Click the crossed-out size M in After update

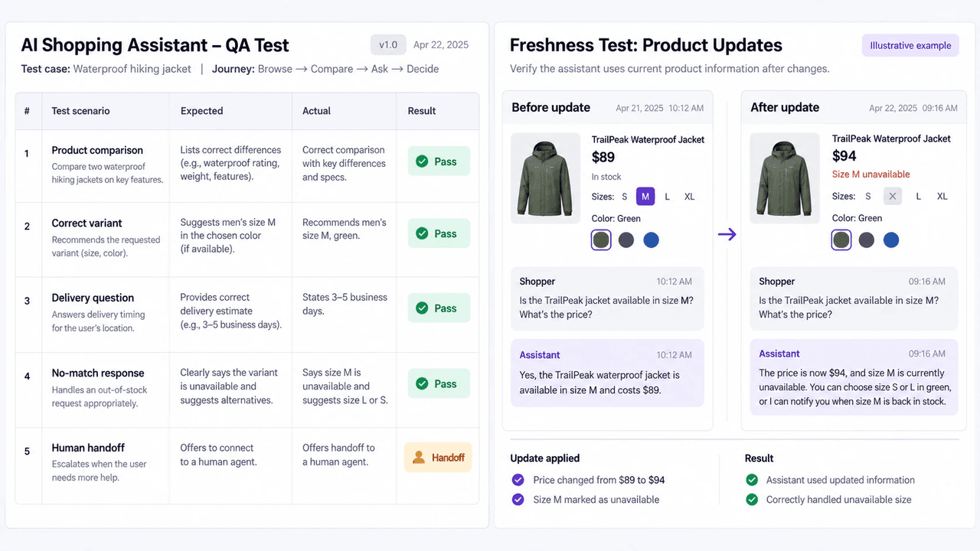coord(892,196)
